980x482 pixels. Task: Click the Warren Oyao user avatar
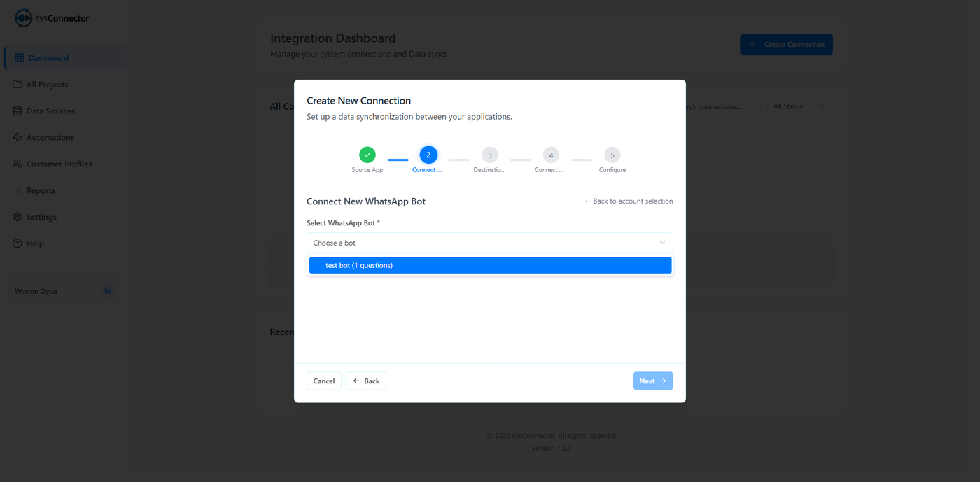107,292
